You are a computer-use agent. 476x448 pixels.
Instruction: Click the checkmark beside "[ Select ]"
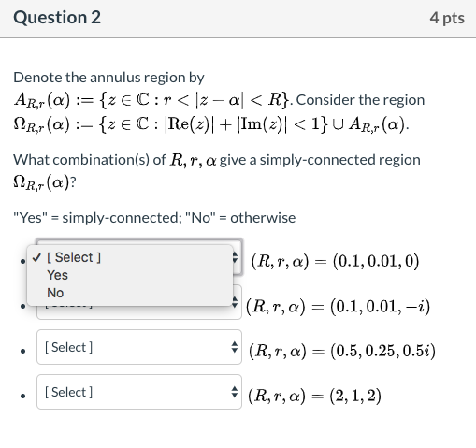pos(36,257)
